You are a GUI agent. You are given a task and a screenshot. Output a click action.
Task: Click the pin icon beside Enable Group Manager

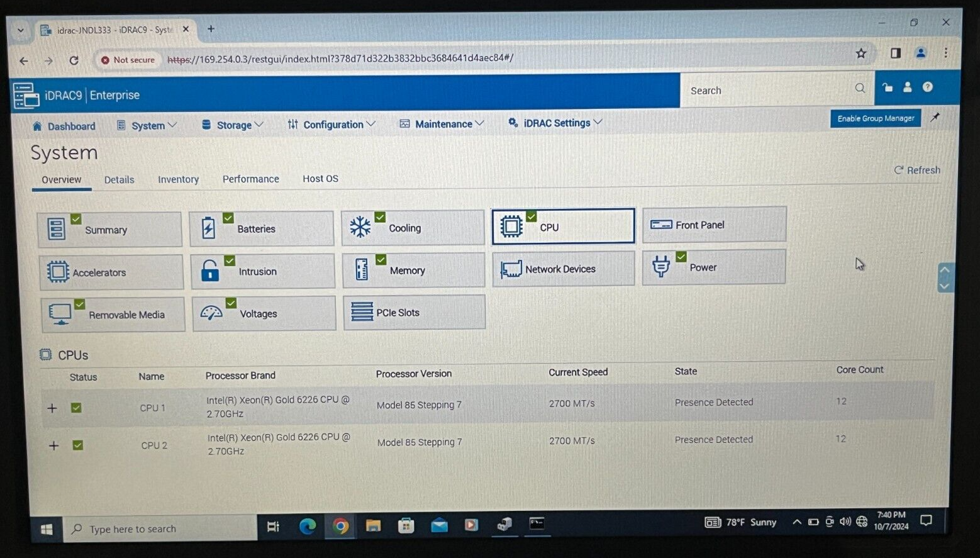[x=935, y=117]
